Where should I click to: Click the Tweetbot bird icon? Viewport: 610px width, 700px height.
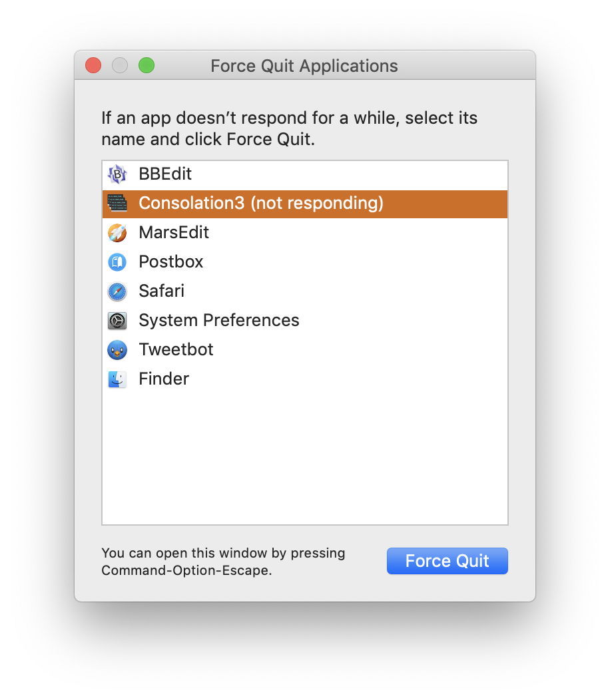[117, 350]
